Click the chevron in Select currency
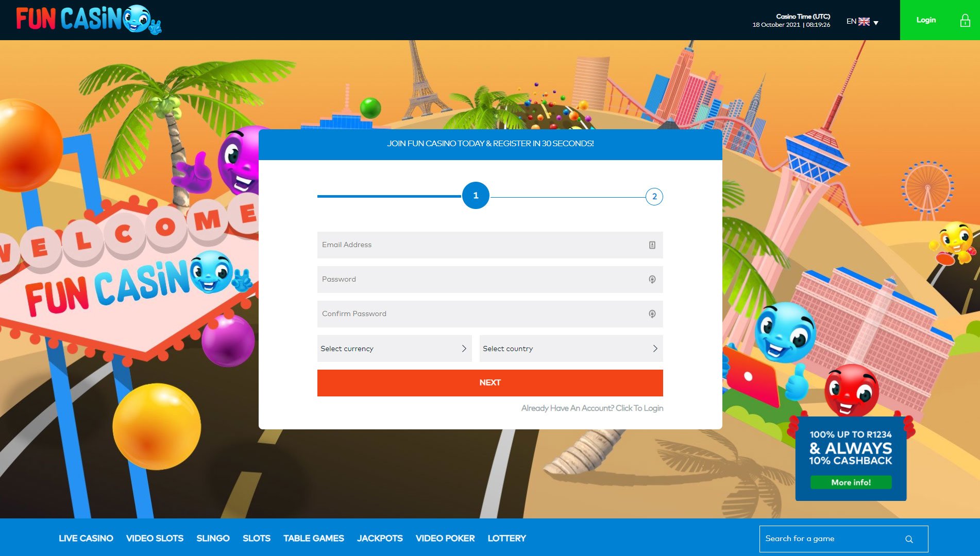This screenshot has height=556, width=980. [464, 349]
